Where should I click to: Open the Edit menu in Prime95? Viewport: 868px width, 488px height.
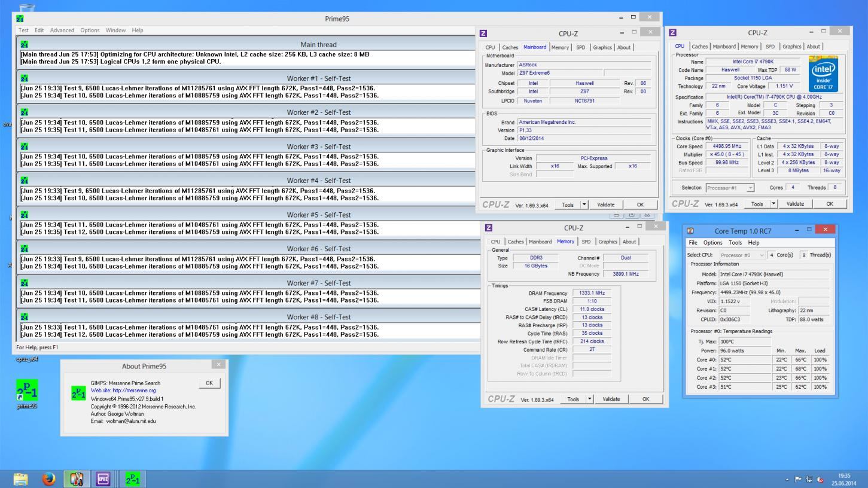click(x=39, y=30)
